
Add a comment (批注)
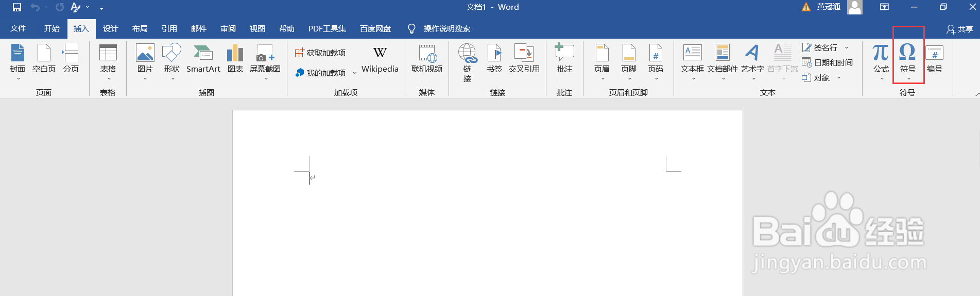click(x=564, y=58)
